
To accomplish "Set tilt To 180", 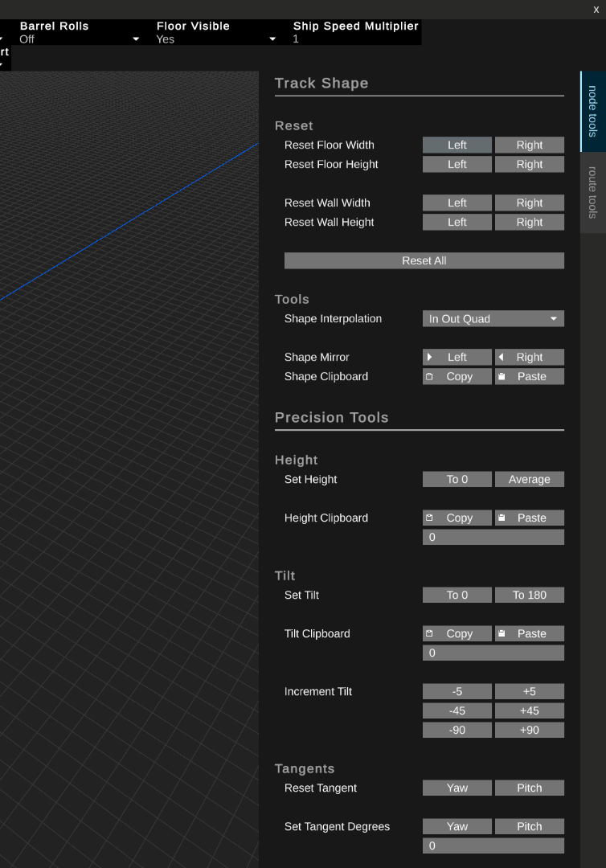I will click(529, 595).
